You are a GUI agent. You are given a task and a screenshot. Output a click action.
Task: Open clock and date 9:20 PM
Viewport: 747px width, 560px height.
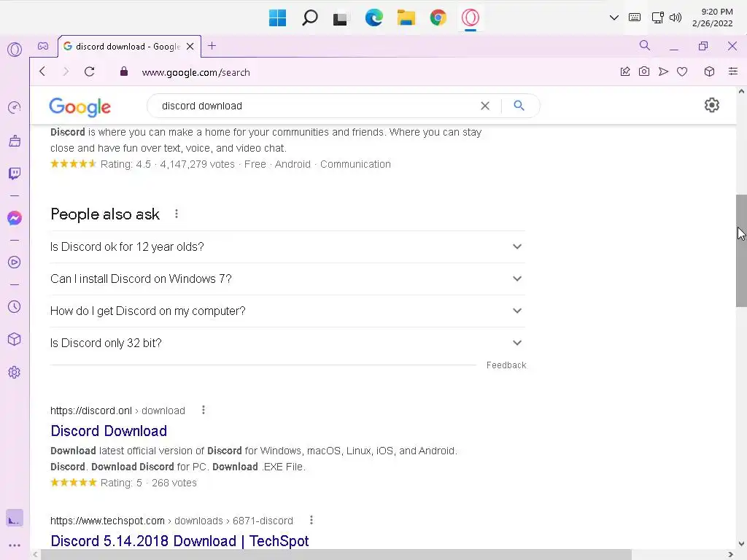712,17
